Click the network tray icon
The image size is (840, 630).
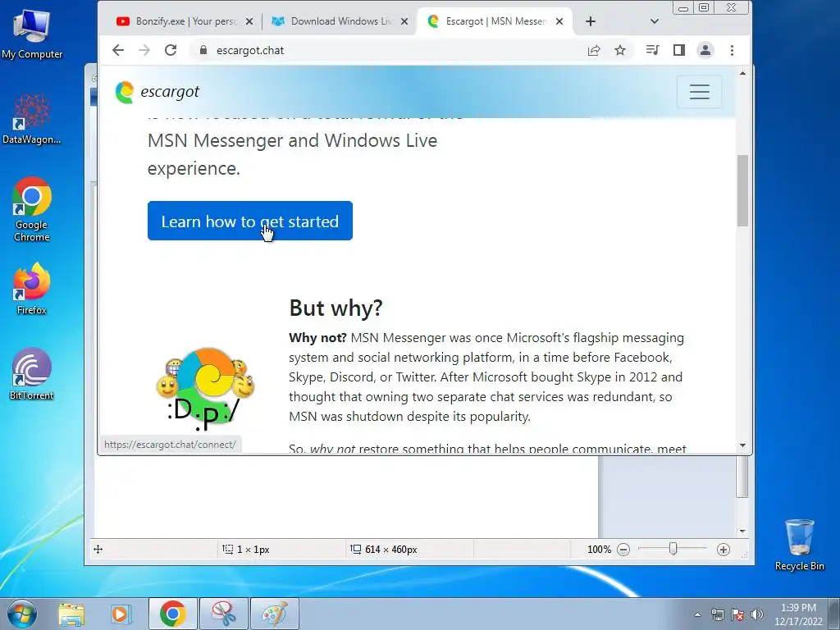click(x=717, y=614)
